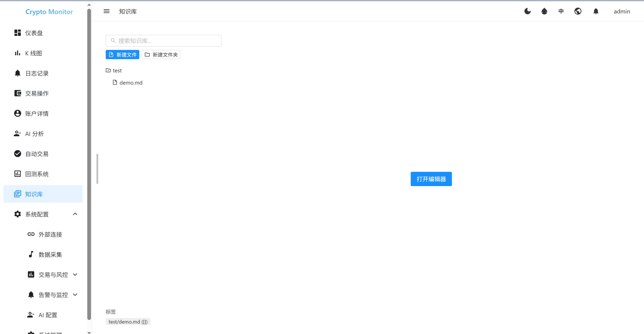Select 回测系统 in the sidebar
The height and width of the screenshot is (334, 644).
pyautogui.click(x=43, y=174)
